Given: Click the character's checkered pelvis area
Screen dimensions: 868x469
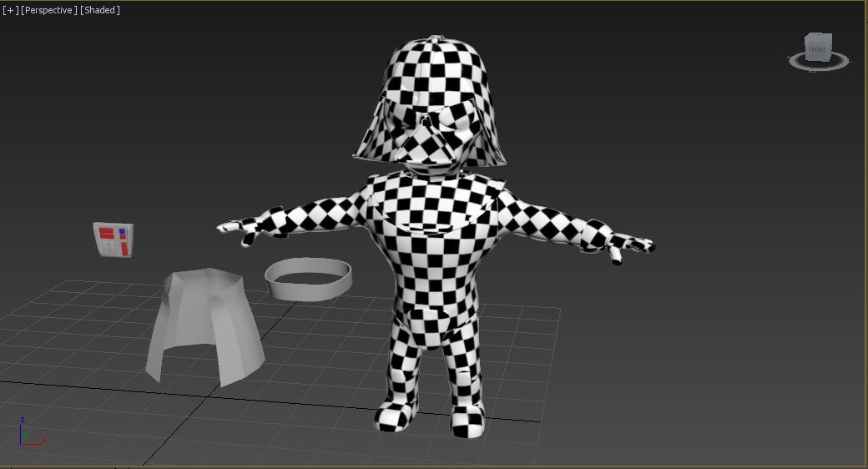Looking at the screenshot, I should click(x=431, y=325).
